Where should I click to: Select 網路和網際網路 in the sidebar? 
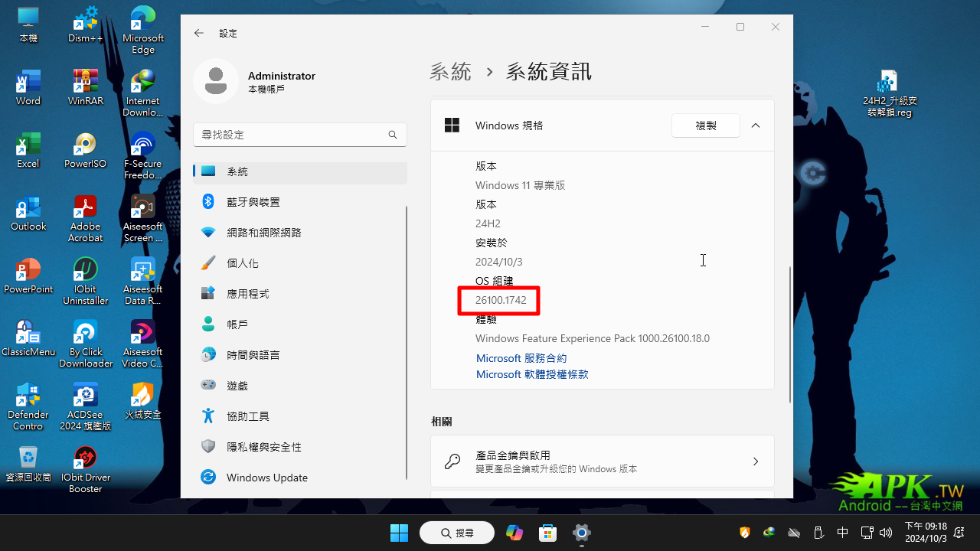tap(300, 233)
